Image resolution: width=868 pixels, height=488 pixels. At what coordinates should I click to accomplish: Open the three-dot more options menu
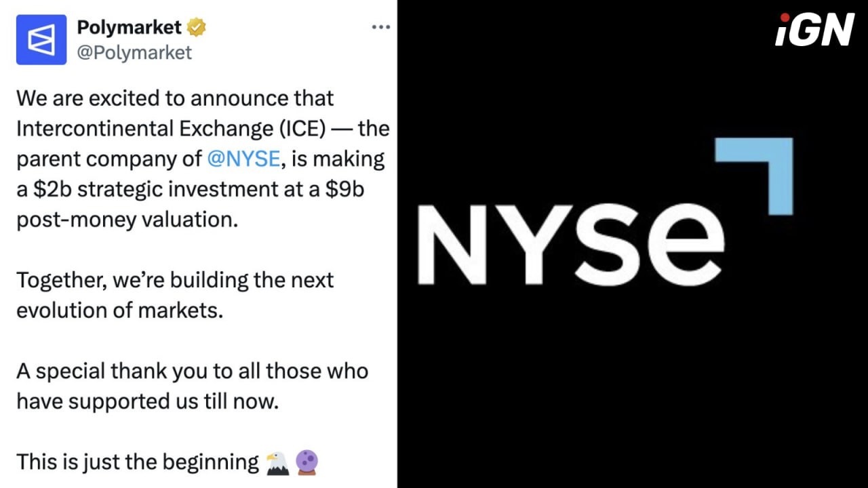coord(382,27)
